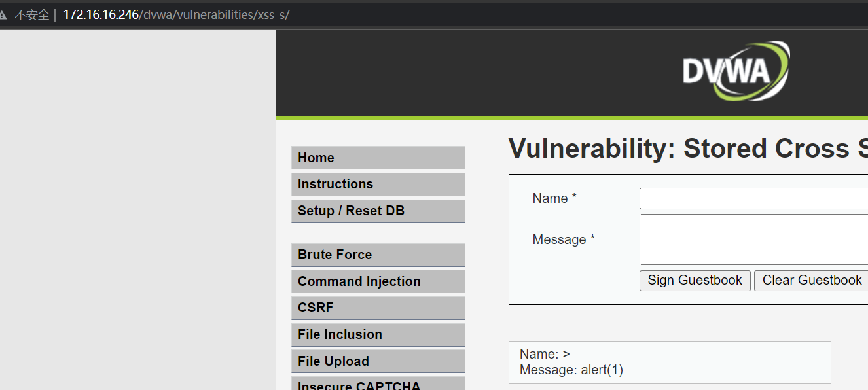The height and width of the screenshot is (390, 868).
Task: Click the not-secure warning icon in address bar
Action: [3, 15]
